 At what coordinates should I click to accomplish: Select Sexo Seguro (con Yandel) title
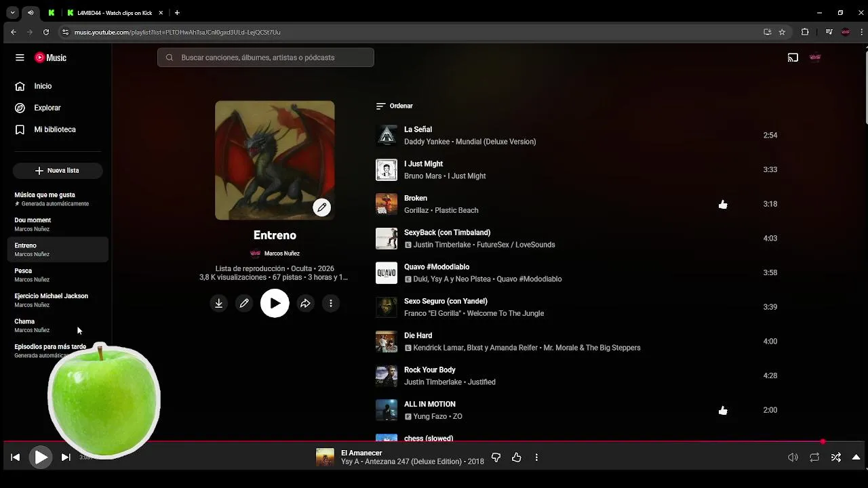[x=446, y=301]
